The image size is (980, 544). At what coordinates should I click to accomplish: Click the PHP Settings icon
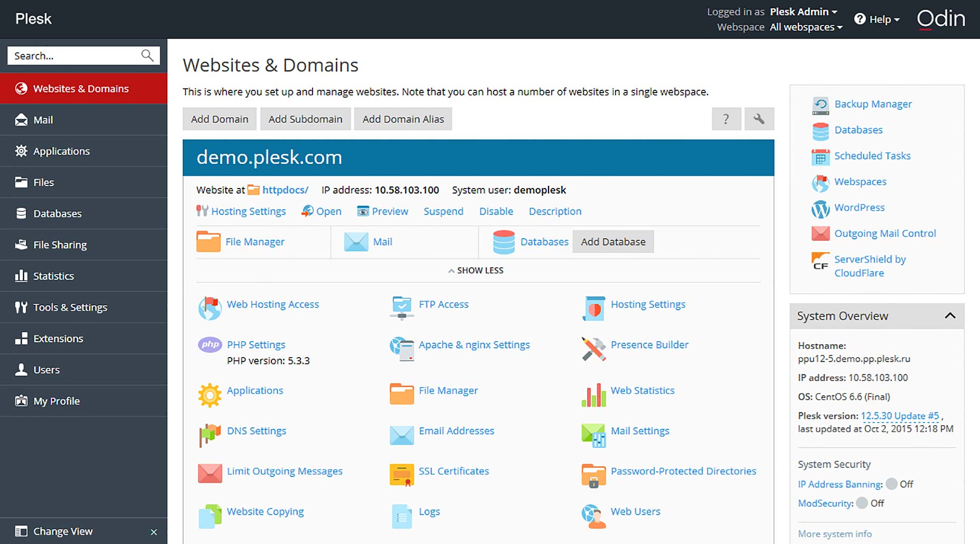tap(210, 345)
